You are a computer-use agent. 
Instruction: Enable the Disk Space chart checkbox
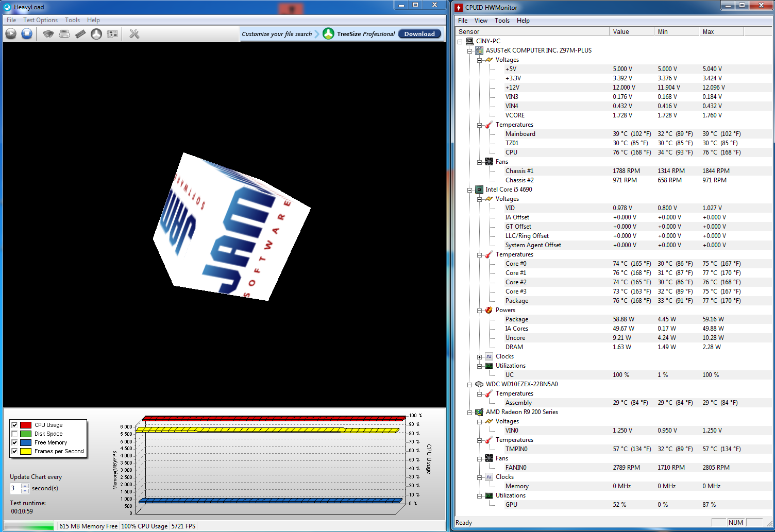click(14, 434)
